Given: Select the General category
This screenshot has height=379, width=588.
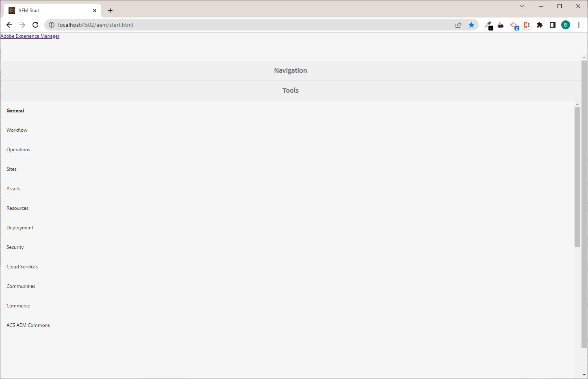Looking at the screenshot, I should [x=15, y=111].
